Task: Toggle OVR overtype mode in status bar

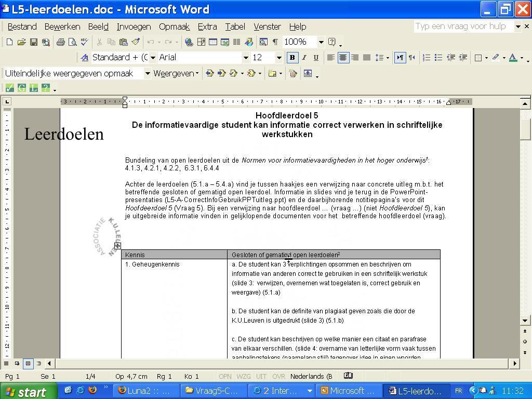Action: tap(278, 376)
